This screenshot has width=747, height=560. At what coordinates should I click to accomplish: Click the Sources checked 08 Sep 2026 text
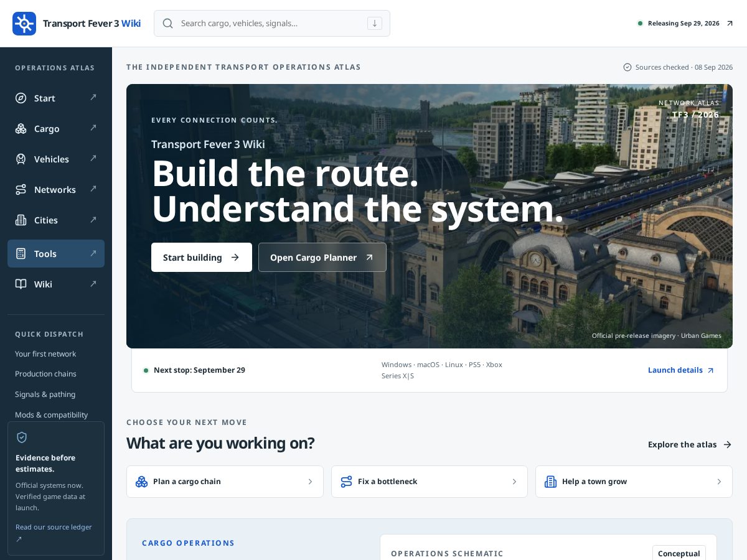pos(684,67)
